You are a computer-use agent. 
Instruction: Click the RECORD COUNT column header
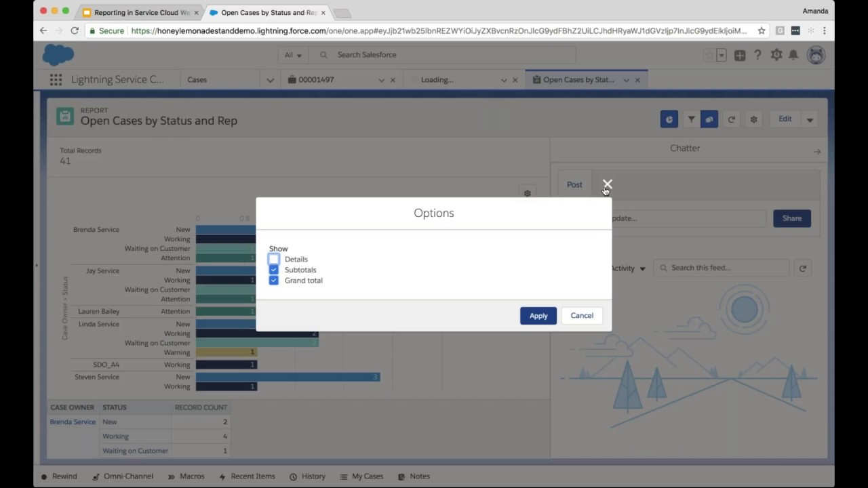201,407
